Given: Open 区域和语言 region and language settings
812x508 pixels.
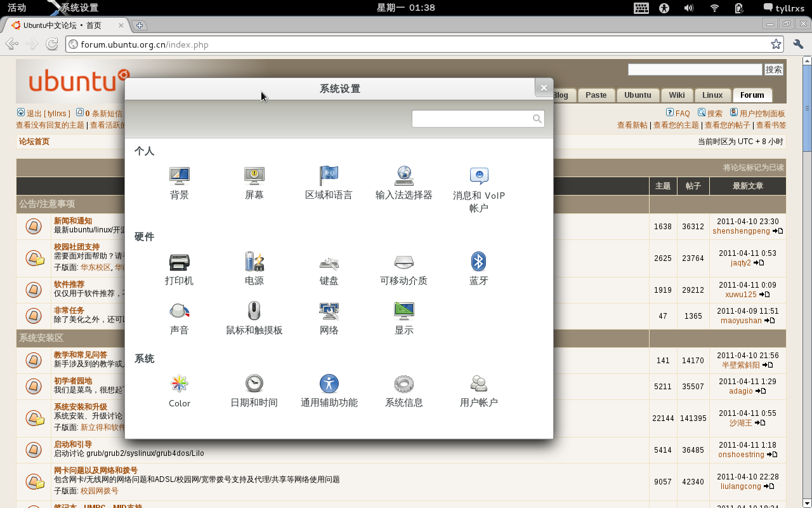Looking at the screenshot, I should click(329, 183).
